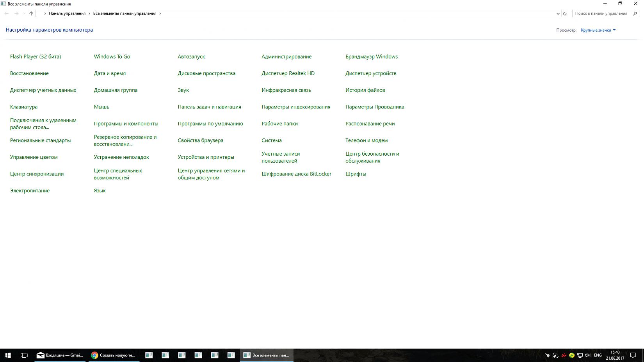Switch the ENG input language indicator

point(598,355)
